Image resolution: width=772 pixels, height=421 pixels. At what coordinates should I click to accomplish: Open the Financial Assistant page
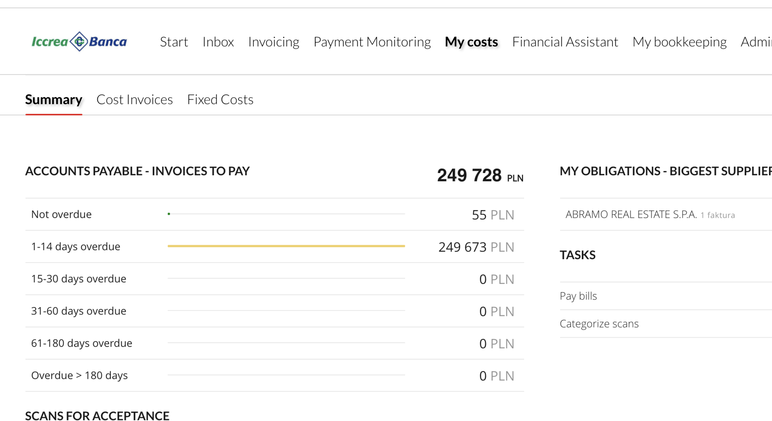pos(565,42)
